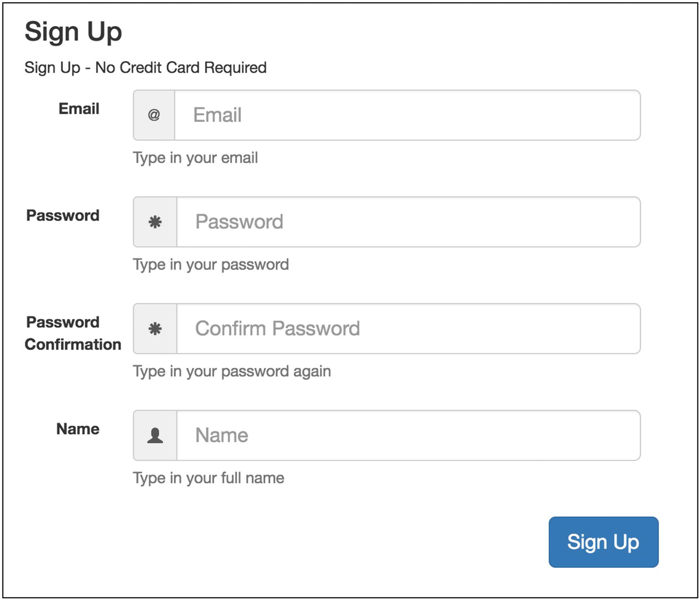
Task: Click the asterisk icon beside Password field
Action: 155,222
